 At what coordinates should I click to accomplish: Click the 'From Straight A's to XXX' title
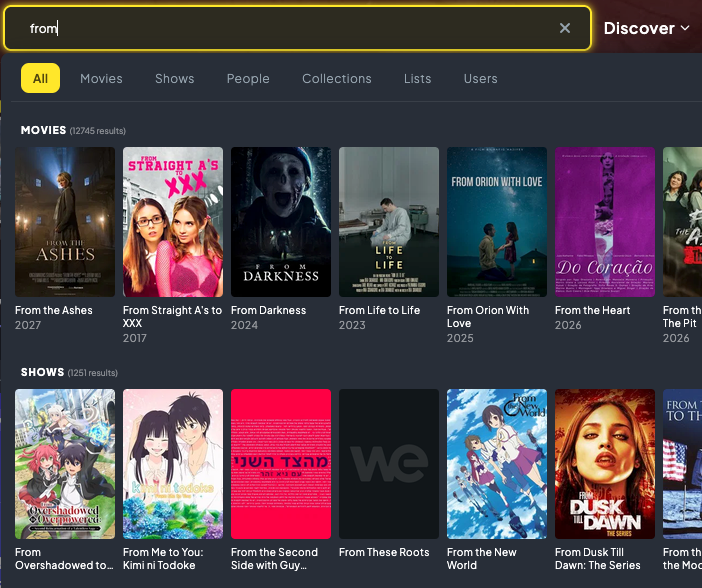pyautogui.click(x=172, y=317)
